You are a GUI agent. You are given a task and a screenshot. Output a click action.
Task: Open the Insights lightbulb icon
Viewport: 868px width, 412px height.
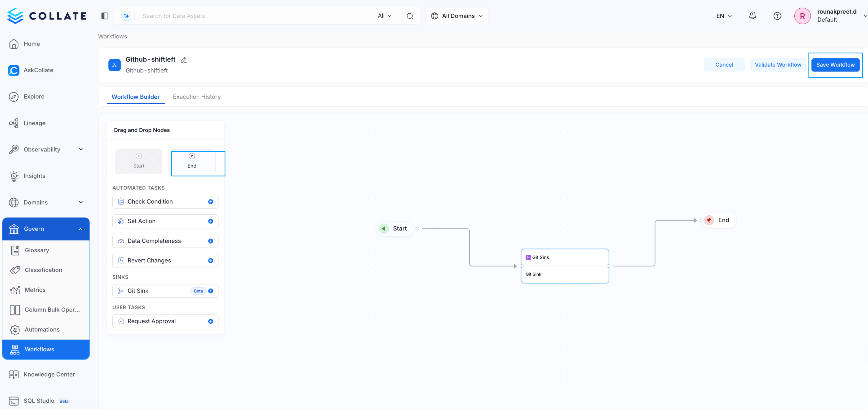13,176
